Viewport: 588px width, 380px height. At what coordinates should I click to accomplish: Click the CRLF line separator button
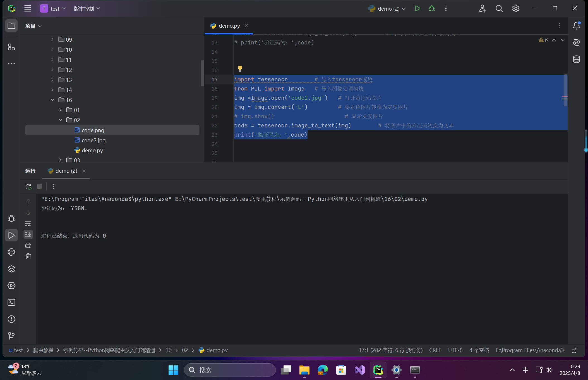[x=435, y=350]
